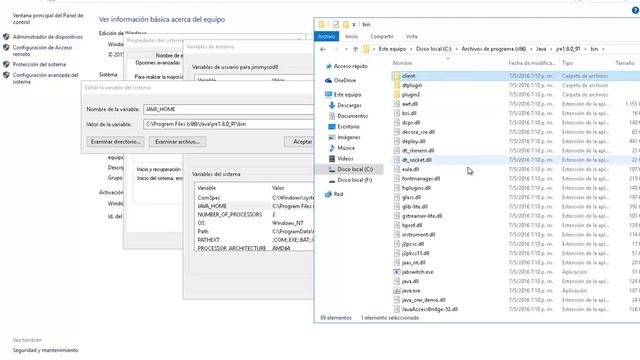The image size is (640, 360).
Task: Click Java breadcrumb segment
Action: 541,49
